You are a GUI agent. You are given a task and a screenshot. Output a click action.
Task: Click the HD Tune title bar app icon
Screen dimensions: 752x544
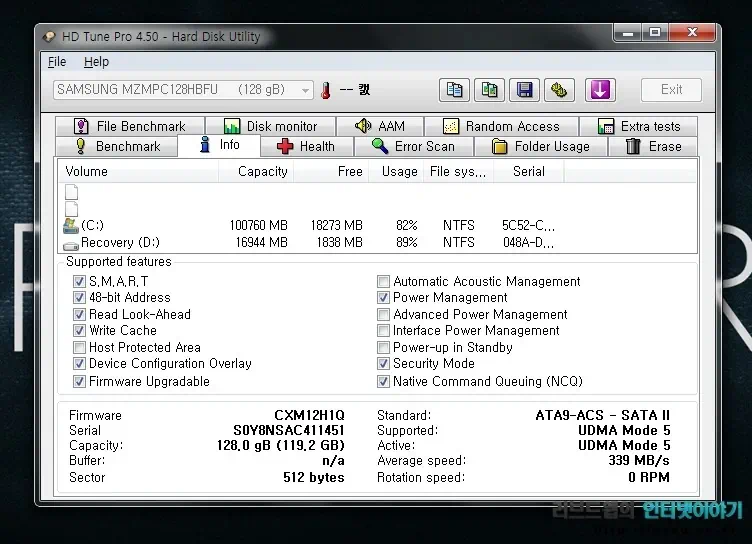tap(49, 36)
